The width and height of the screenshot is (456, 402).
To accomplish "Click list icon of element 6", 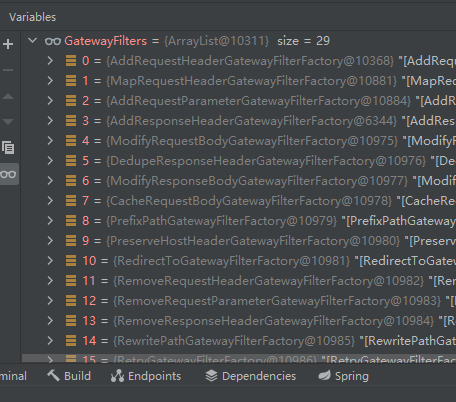I will coord(71,181).
